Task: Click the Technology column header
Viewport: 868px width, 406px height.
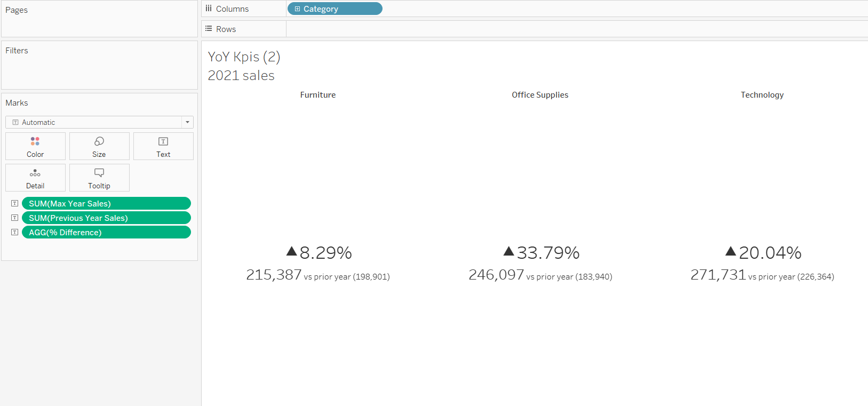Action: click(x=762, y=95)
